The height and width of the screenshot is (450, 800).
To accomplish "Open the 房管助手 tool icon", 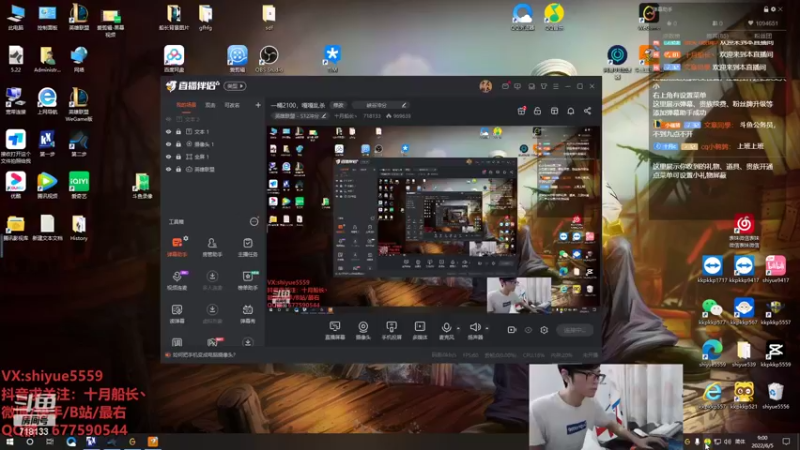I will click(x=212, y=246).
